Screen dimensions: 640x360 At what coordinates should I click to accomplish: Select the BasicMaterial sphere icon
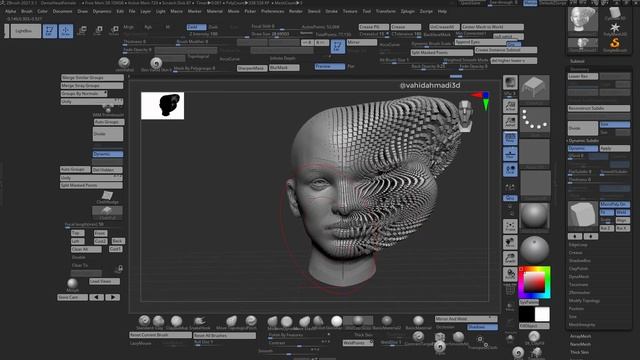[x=418, y=321]
